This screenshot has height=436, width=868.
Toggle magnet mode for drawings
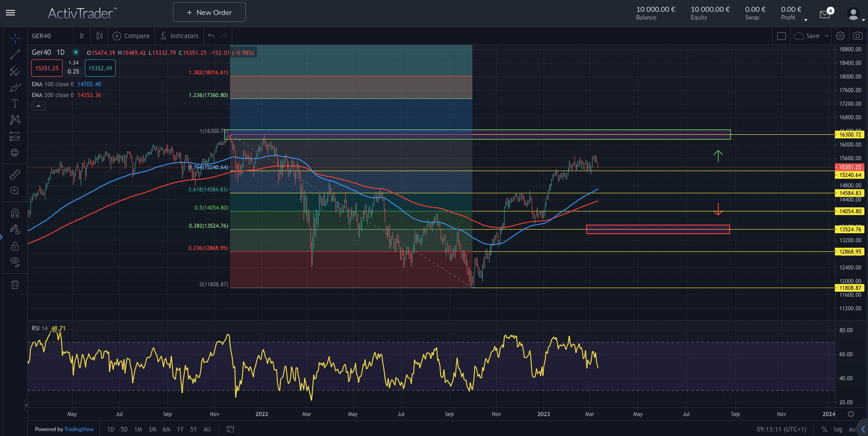(x=15, y=212)
